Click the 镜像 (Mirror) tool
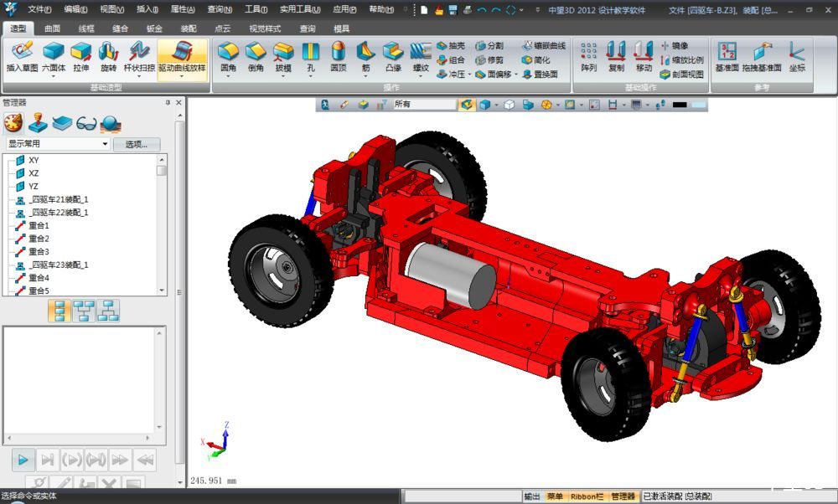Image resolution: width=838 pixels, height=504 pixels. pos(673,46)
